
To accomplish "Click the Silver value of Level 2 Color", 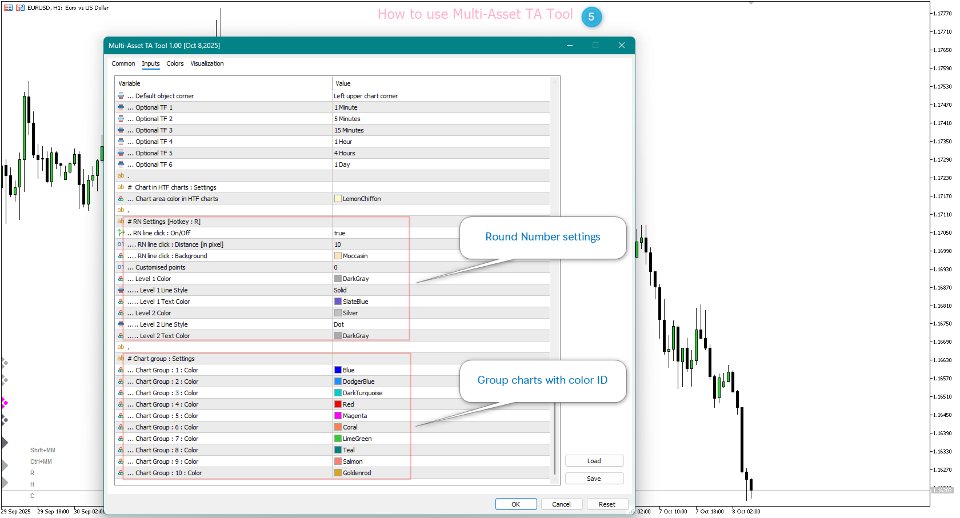I will pos(350,313).
